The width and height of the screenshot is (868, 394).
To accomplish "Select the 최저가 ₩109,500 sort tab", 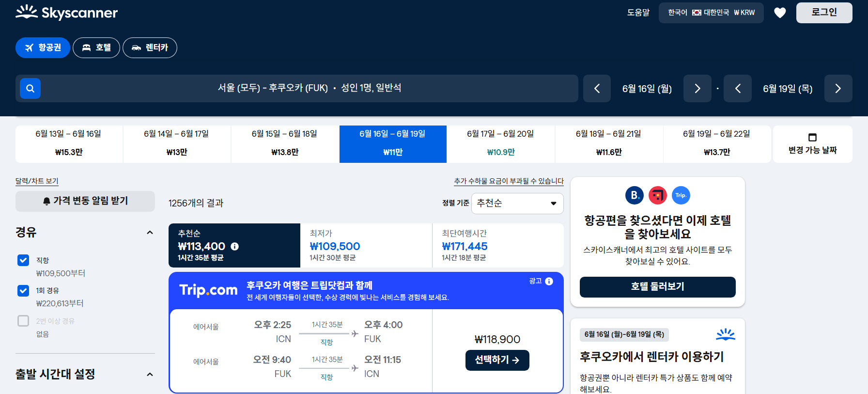I will 366,245.
